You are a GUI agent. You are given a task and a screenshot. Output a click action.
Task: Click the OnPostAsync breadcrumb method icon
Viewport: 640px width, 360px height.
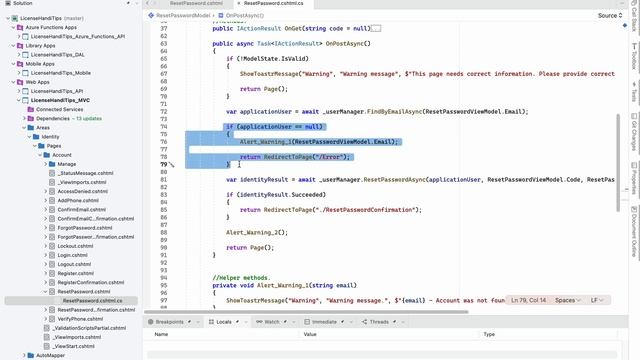[x=221, y=16]
